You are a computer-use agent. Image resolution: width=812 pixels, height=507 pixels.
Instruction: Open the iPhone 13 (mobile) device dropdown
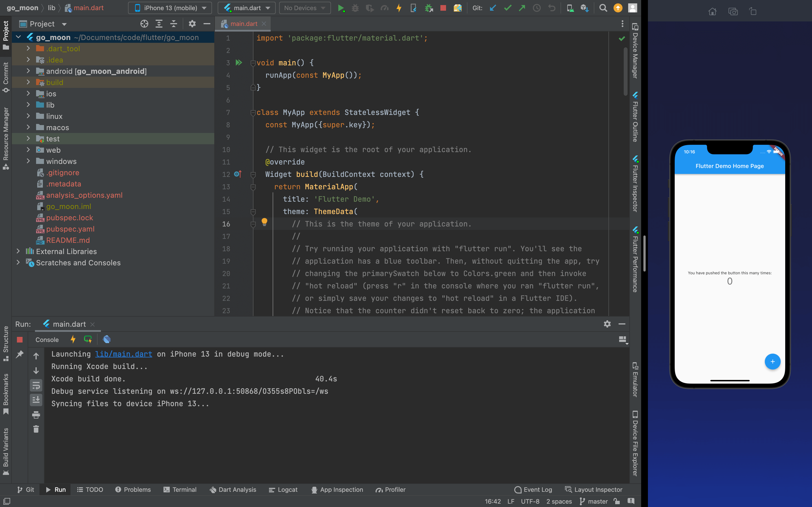click(170, 8)
